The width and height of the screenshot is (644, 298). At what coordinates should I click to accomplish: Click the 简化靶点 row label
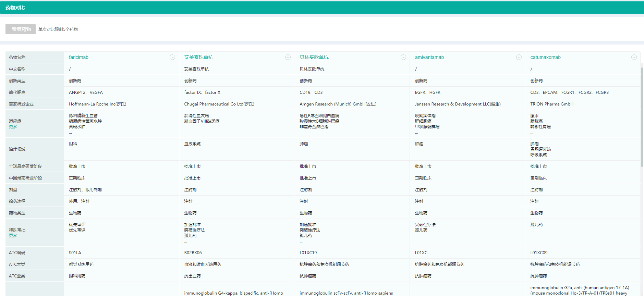(x=17, y=92)
